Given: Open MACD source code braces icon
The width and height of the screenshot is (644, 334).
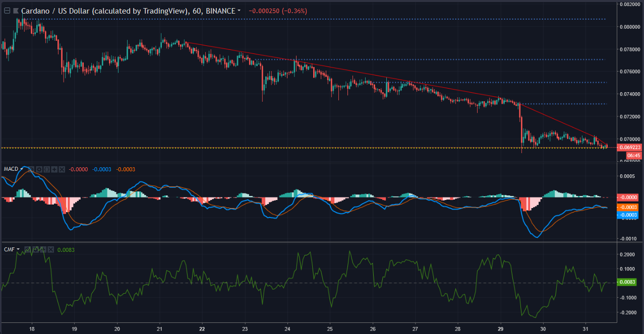Looking at the screenshot, I should point(47,169).
